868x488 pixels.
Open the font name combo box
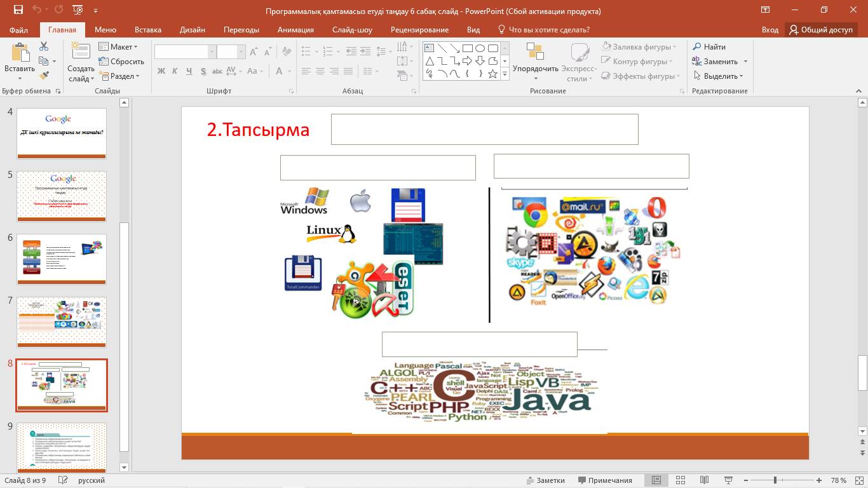[186, 52]
